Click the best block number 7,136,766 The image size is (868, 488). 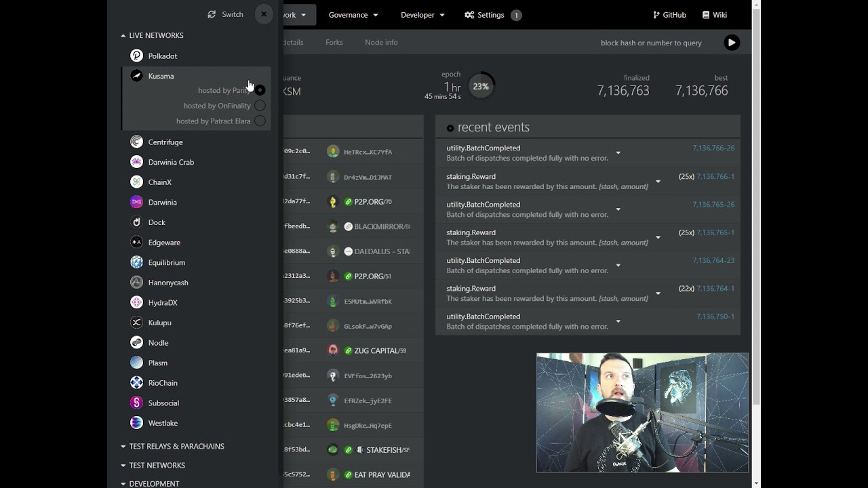(x=701, y=91)
